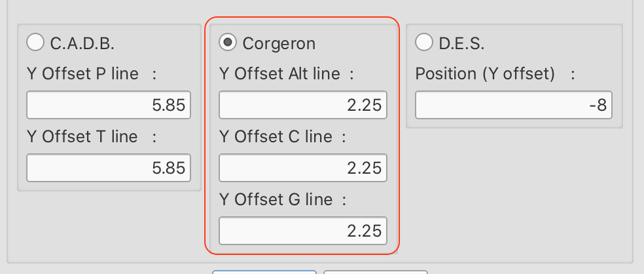Focus the Y Offset Alt line field
The height and width of the screenshot is (274, 644).
[302, 106]
